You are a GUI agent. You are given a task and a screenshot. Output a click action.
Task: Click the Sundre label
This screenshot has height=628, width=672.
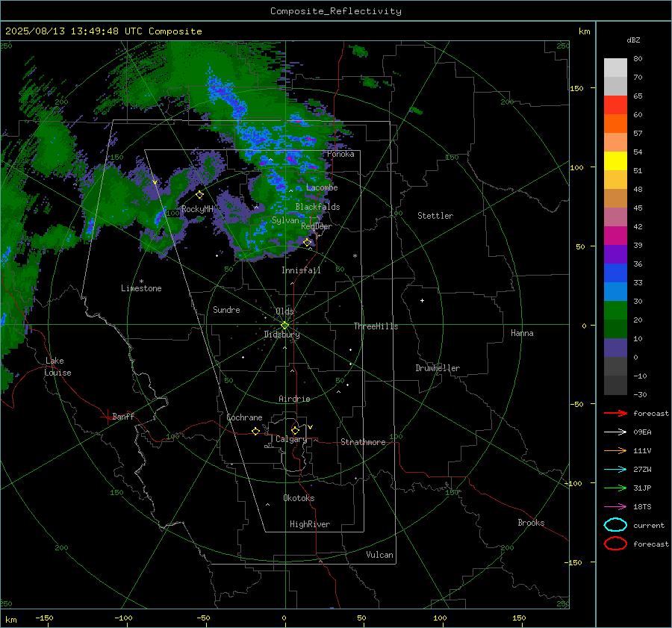tap(226, 310)
